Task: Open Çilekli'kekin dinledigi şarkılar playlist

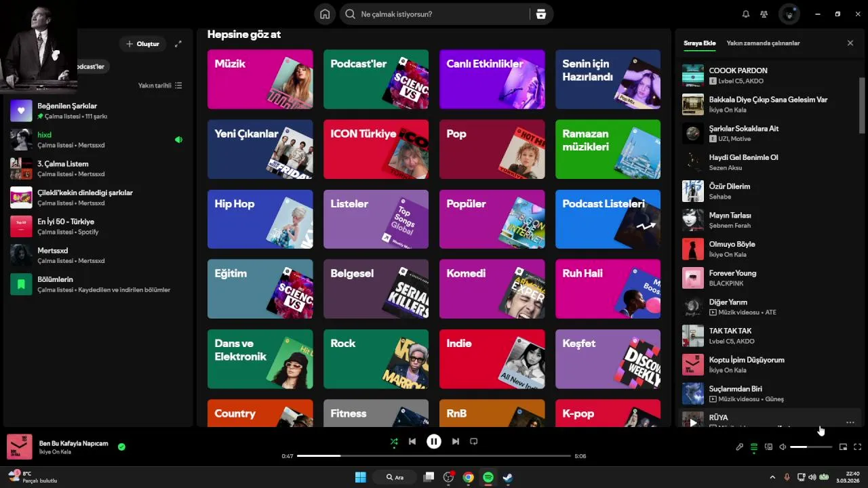Action: [96, 197]
